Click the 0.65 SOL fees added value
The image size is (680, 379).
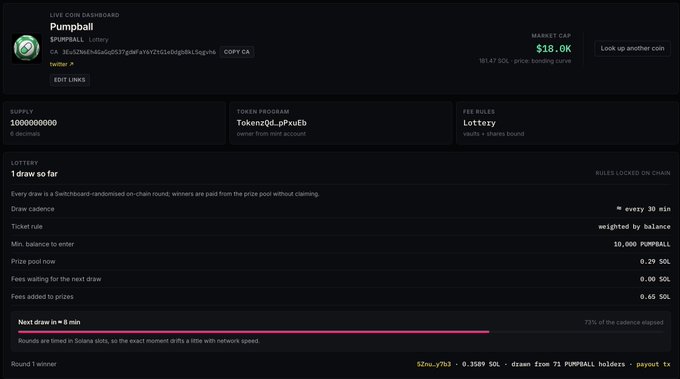(x=655, y=297)
